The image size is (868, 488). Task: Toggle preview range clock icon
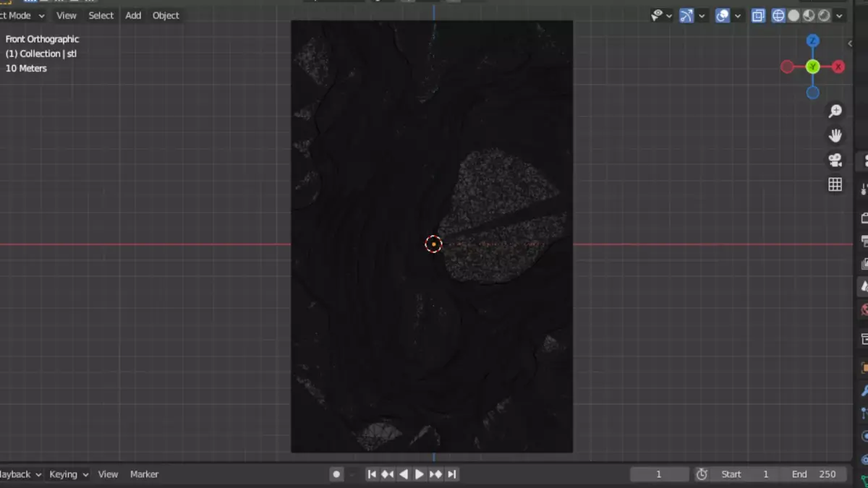pyautogui.click(x=702, y=474)
